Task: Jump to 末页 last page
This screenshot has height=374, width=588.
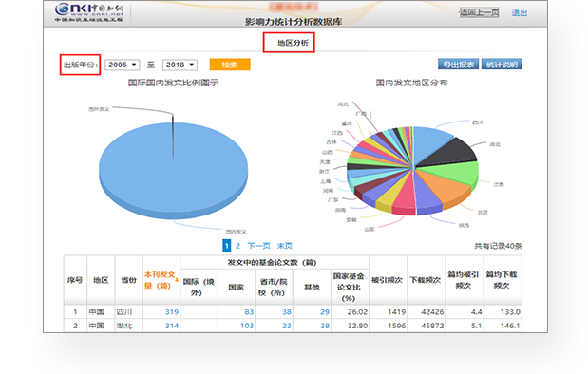Action: (285, 246)
